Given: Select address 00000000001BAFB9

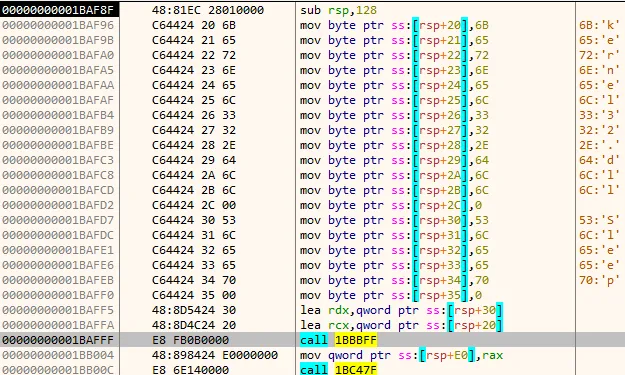Looking at the screenshot, I should pos(58,130).
